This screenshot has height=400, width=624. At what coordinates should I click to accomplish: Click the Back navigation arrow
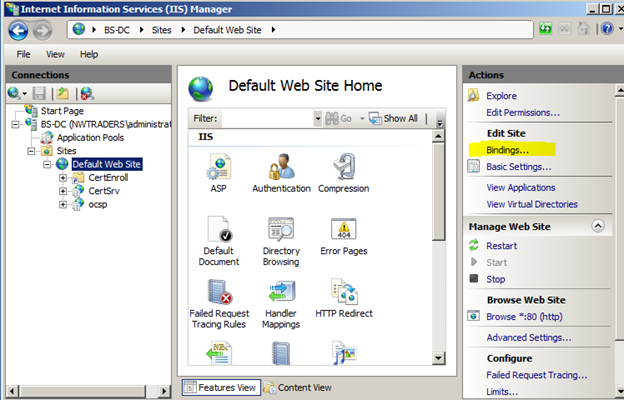[x=18, y=30]
